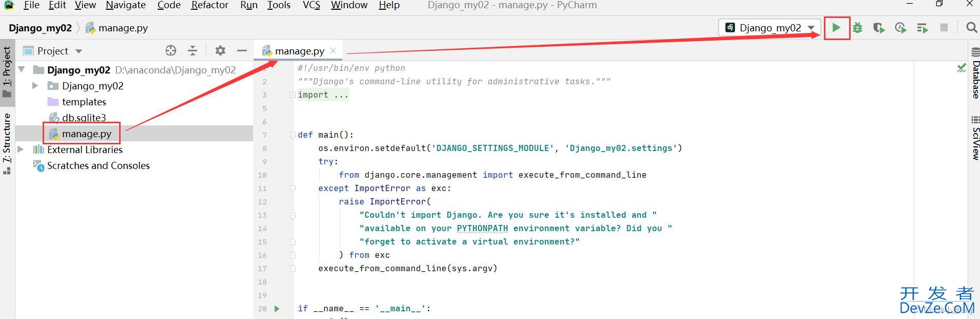Run the Django_my02 configuration
The width and height of the screenshot is (980, 319).
(836, 28)
